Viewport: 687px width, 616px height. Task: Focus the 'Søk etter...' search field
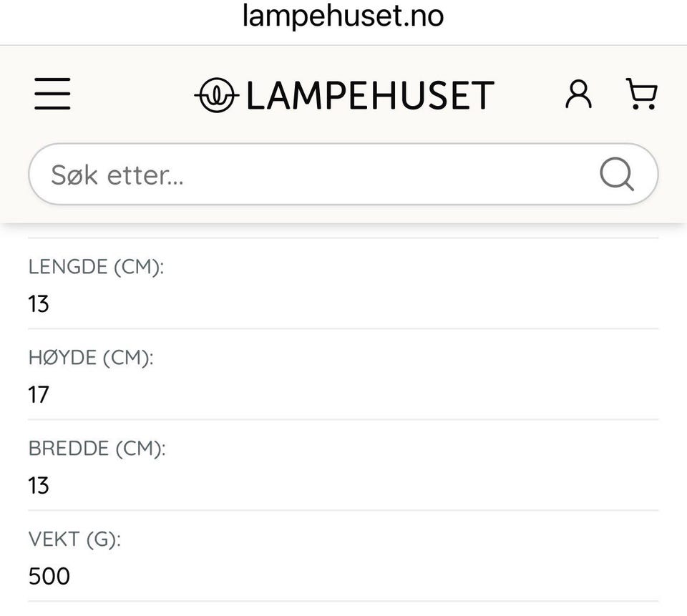315,175
